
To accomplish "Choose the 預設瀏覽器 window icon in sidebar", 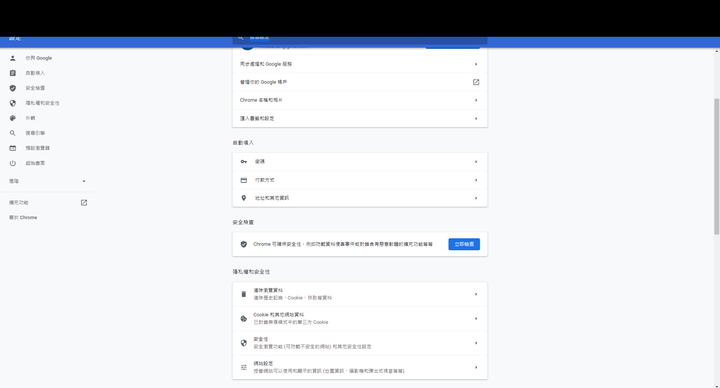I will click(13, 148).
